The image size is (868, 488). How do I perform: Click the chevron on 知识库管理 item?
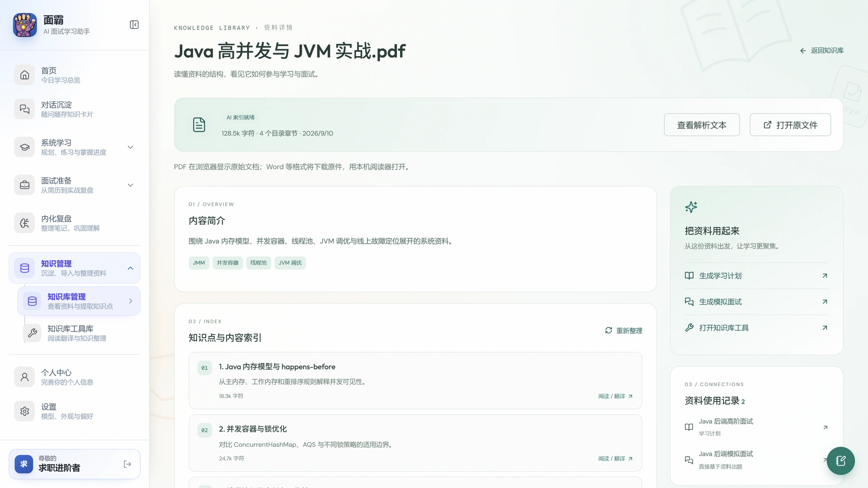point(131,301)
